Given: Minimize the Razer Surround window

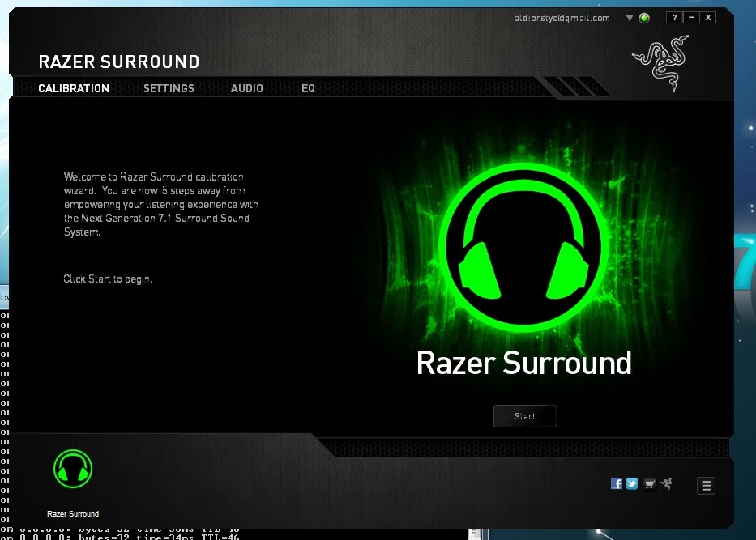Looking at the screenshot, I should [691, 18].
